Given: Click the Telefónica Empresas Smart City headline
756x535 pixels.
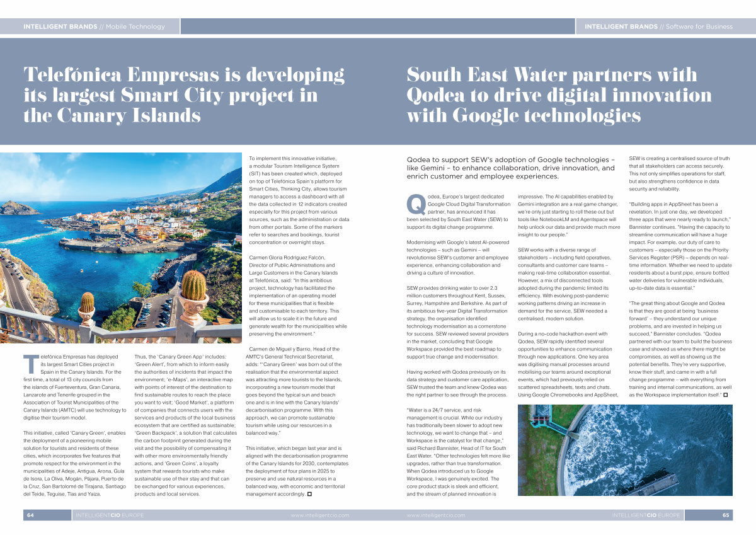Looking at the screenshot, I should [184, 95].
